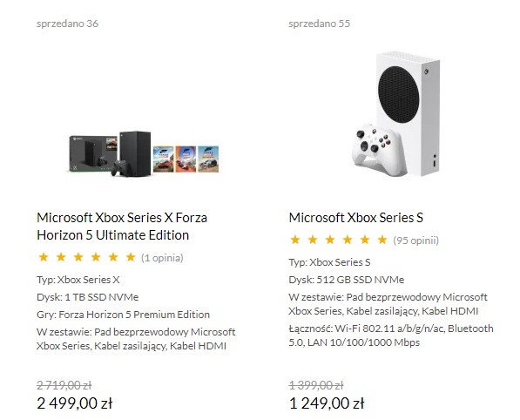Screen dimensions: 520x420
Task: Open the Microsoft Xbox Series S title link
Action: pos(356,218)
